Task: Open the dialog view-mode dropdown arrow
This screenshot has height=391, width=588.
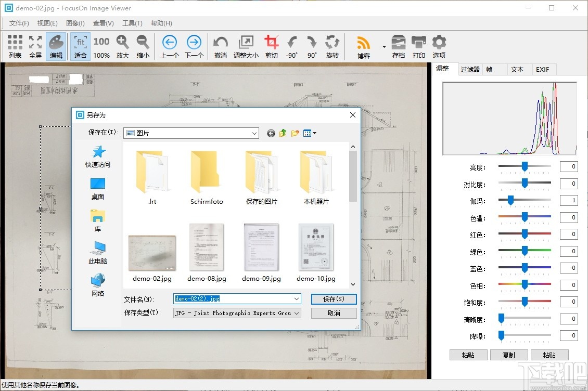Action: (314, 133)
